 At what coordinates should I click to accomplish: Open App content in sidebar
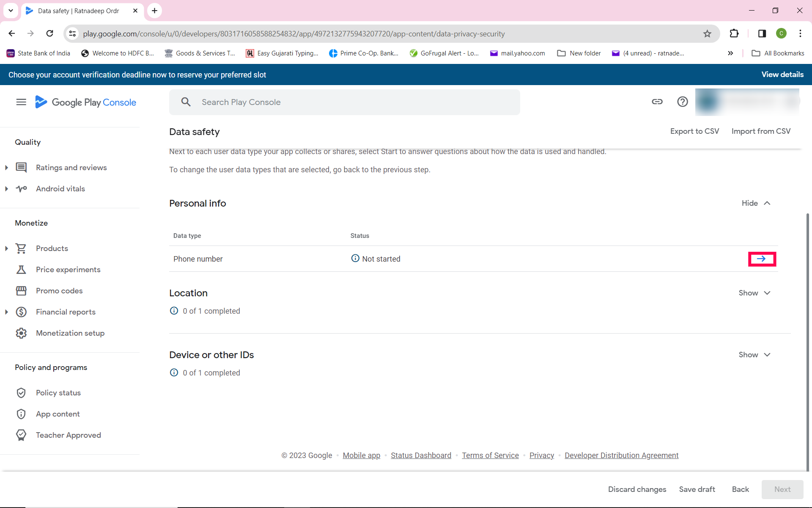point(58,414)
